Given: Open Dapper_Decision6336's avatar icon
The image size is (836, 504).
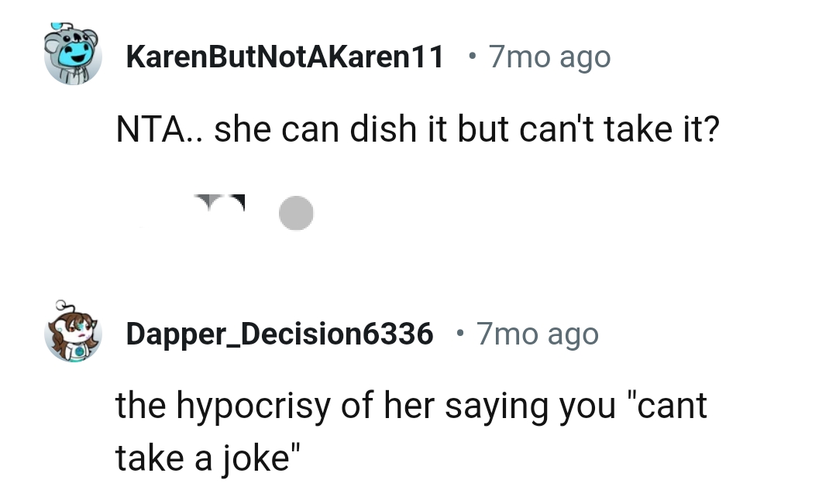Looking at the screenshot, I should [x=73, y=333].
